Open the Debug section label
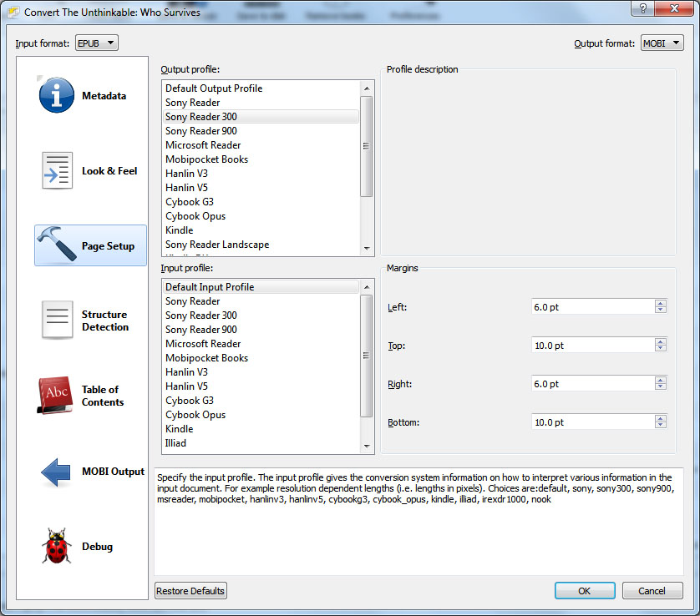The height and width of the screenshot is (616, 700). (x=98, y=547)
